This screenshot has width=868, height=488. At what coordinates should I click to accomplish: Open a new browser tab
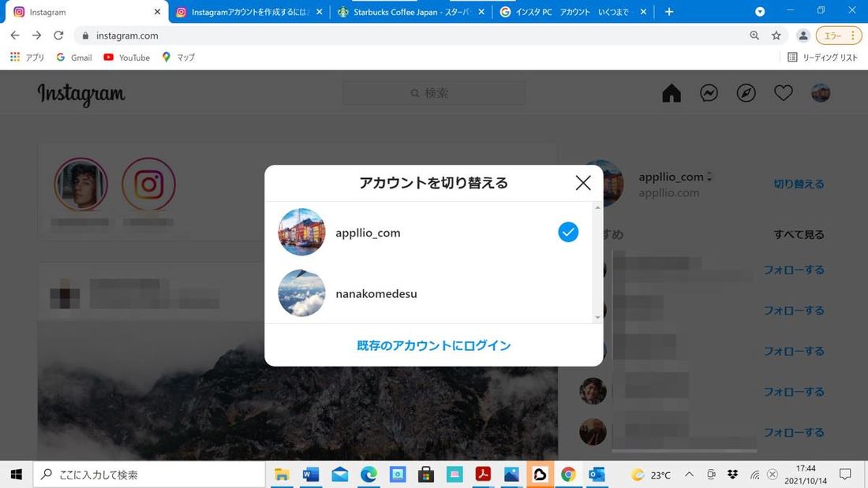click(668, 12)
